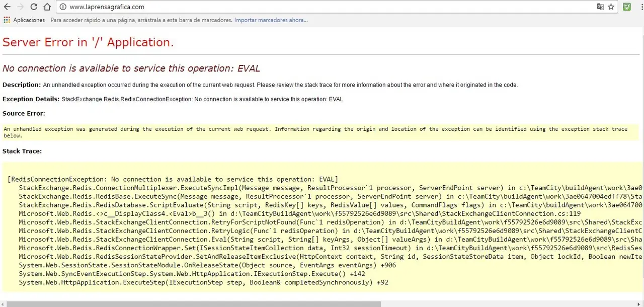The width and height of the screenshot is (644, 307).
Task: Click the grayed-out forward arrow
Action: [21, 7]
